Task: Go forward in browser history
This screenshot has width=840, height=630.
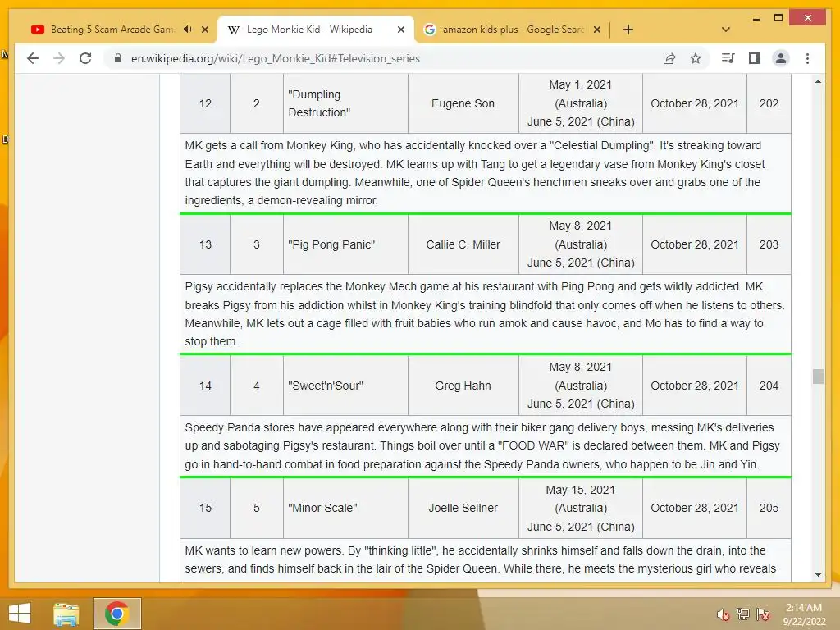Action: [x=59, y=58]
